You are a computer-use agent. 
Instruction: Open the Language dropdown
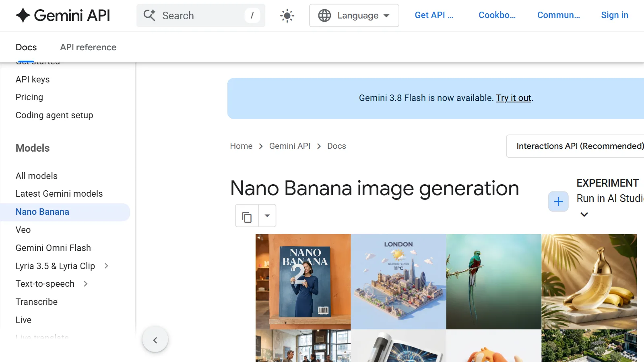[x=354, y=16]
